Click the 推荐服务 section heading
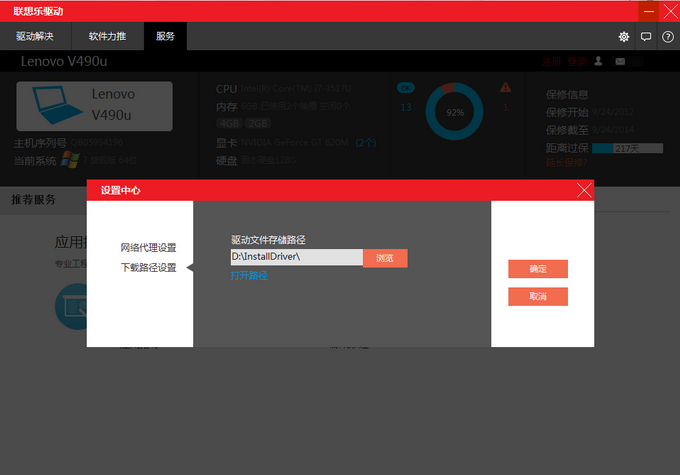Viewport: 680px width, 475px height. pos(33,200)
